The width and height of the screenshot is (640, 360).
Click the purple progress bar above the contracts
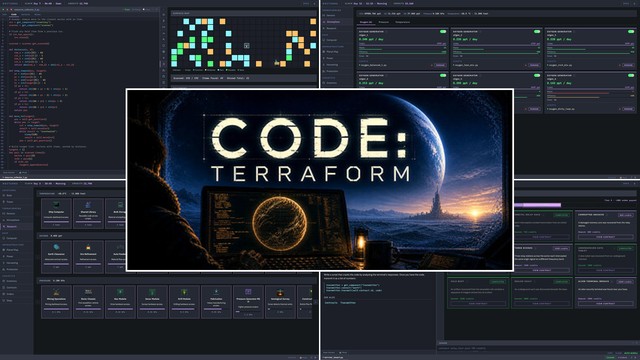(538, 205)
